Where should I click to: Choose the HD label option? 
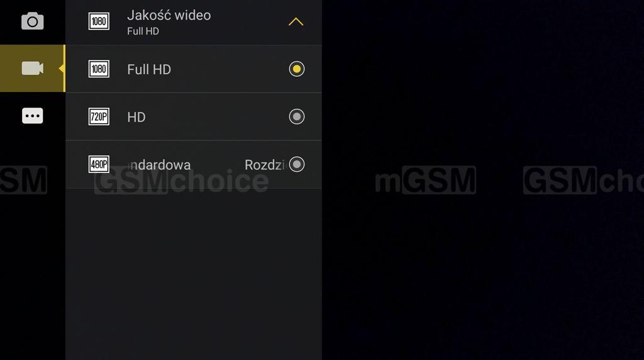click(x=136, y=117)
